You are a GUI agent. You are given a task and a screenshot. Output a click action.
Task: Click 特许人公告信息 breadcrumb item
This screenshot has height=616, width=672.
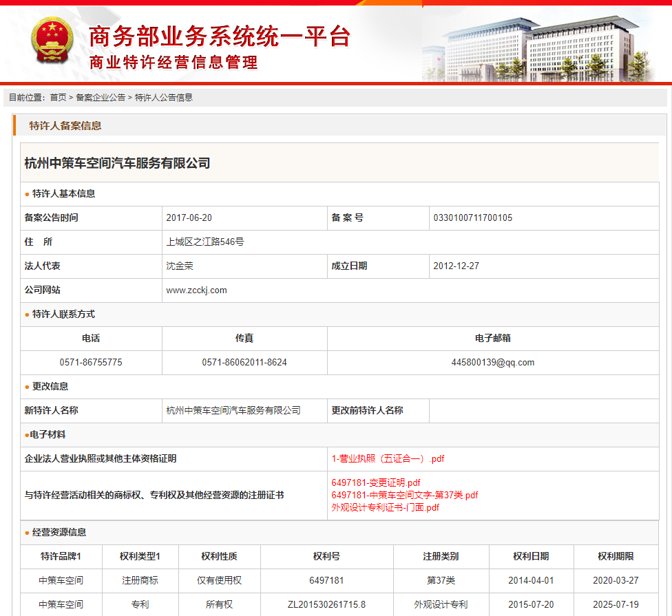point(164,98)
